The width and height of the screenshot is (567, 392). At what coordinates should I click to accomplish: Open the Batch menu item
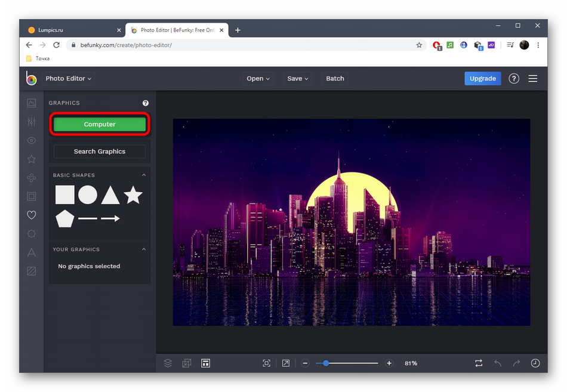pyautogui.click(x=335, y=78)
